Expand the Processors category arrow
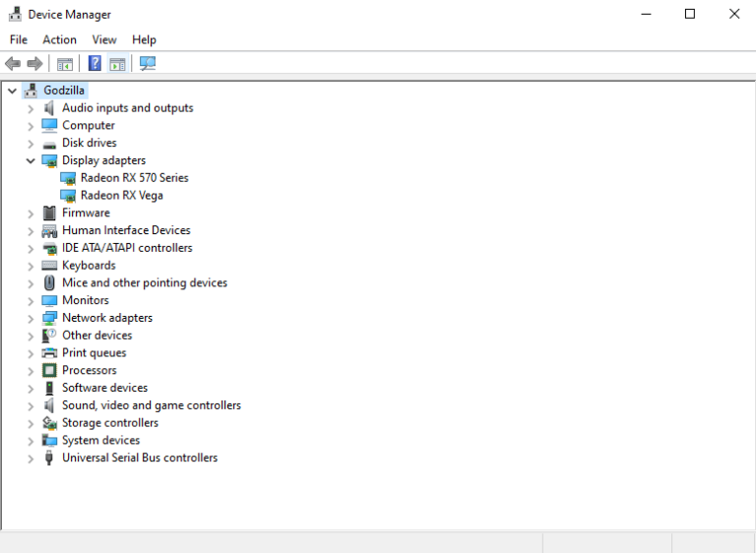Viewport: 756px width, 553px height. click(31, 371)
